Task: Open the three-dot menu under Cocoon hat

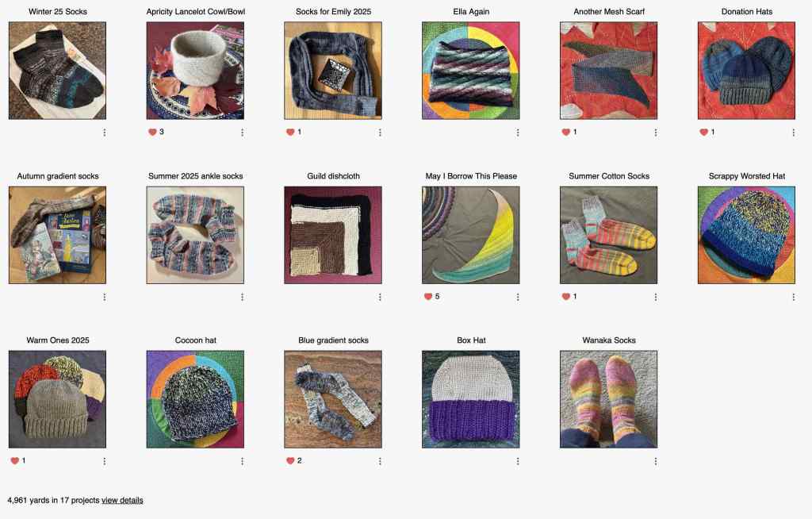Action: click(x=243, y=461)
